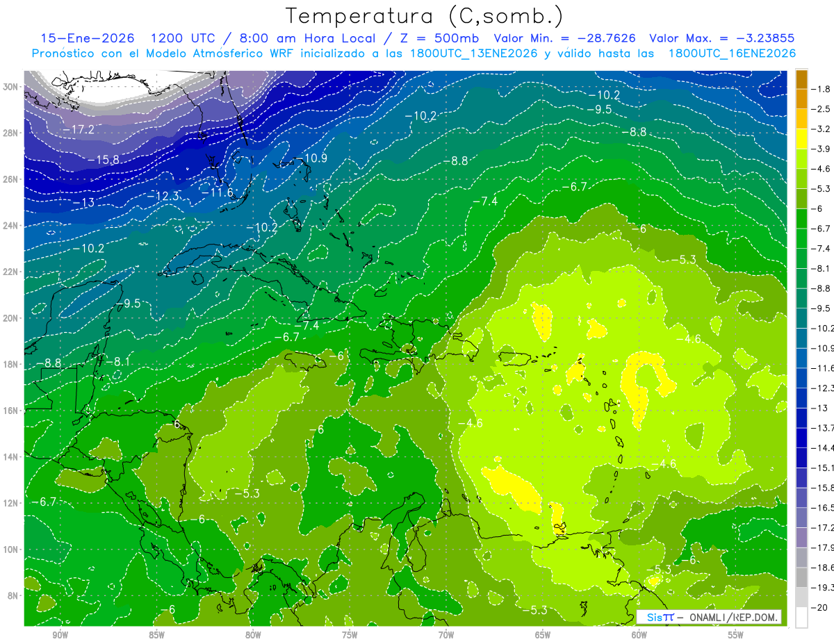This screenshot has height=644, width=834.
Task: Click the "24N" latitude axis label
Action: pyautogui.click(x=12, y=226)
